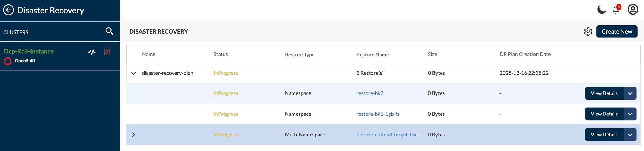Open notifications bell with 5 alerts
The image size is (644, 151).
(616, 10)
